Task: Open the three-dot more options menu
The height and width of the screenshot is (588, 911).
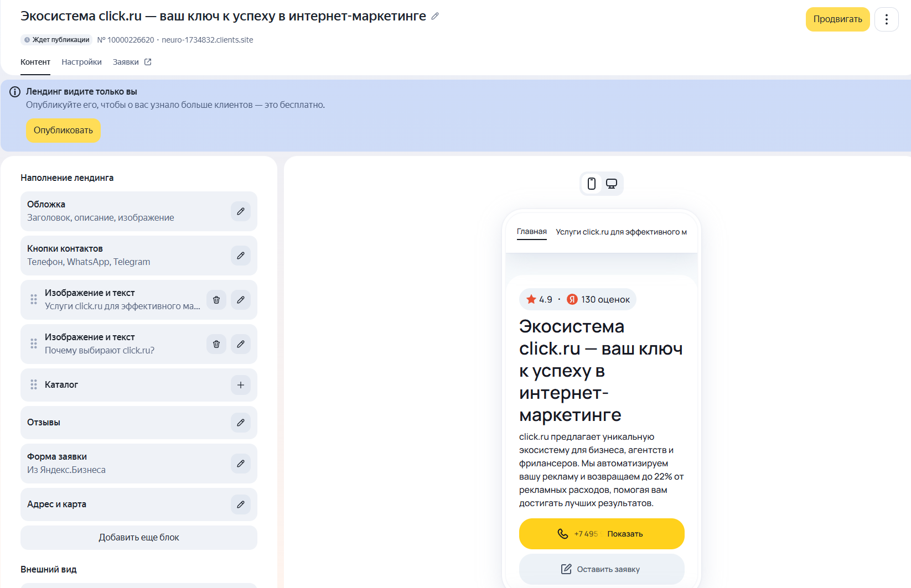Action: pyautogui.click(x=887, y=19)
